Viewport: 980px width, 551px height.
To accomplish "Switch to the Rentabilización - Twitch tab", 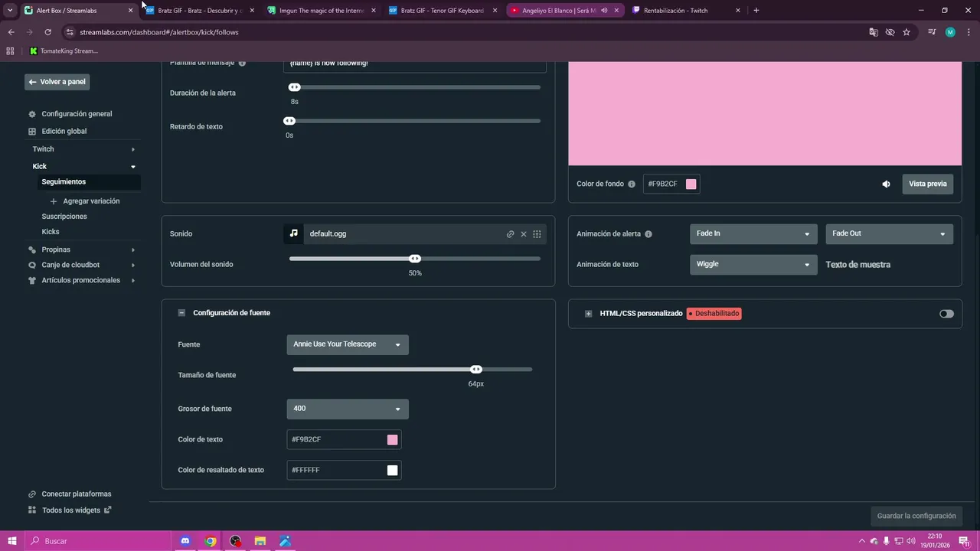I will (686, 11).
